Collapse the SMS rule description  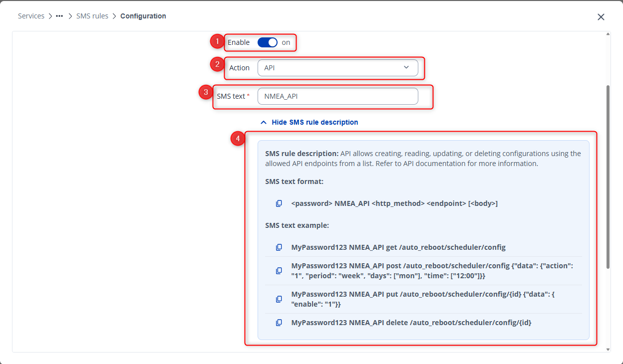click(309, 122)
